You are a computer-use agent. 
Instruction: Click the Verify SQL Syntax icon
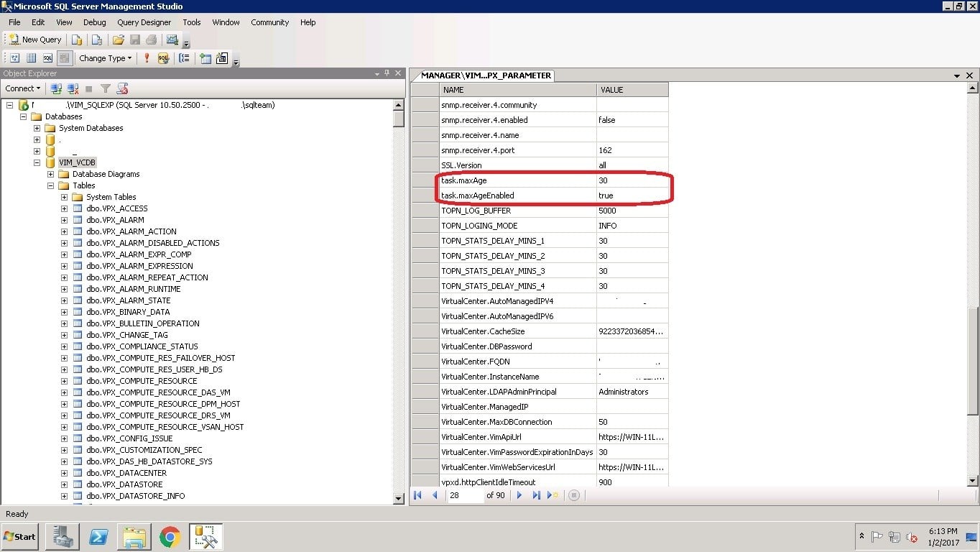tap(163, 58)
